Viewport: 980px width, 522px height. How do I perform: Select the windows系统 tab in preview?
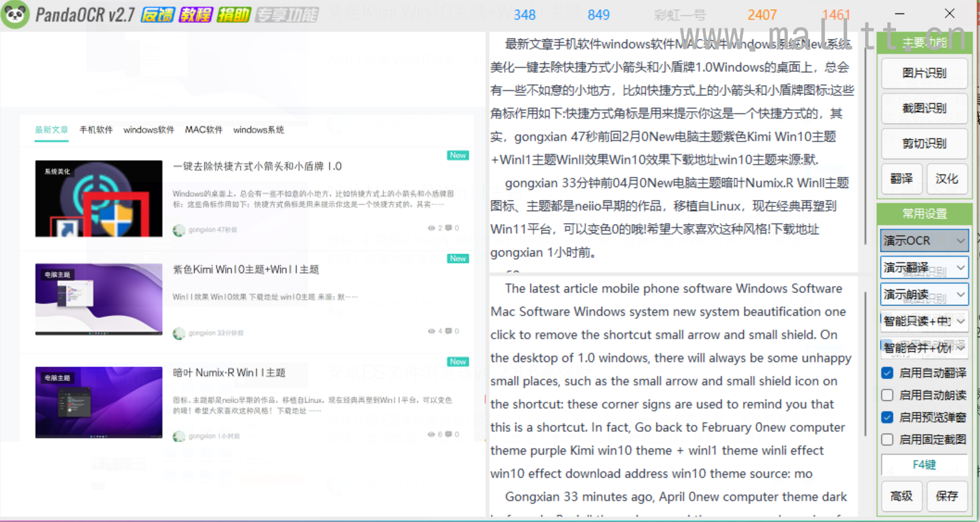click(259, 130)
